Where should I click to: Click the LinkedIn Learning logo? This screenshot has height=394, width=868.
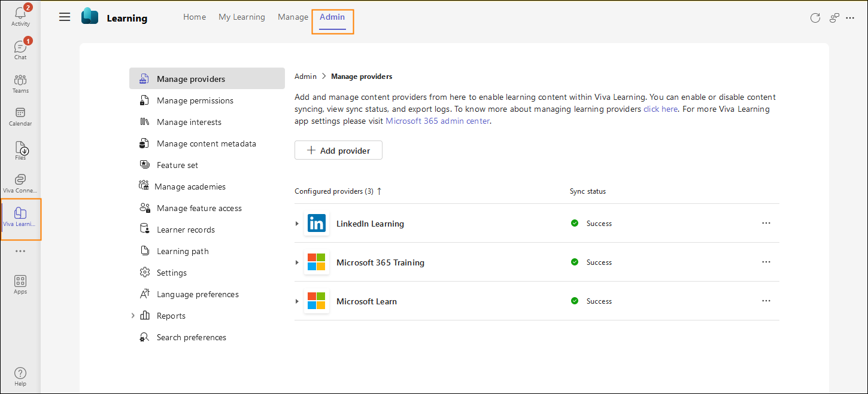click(316, 224)
